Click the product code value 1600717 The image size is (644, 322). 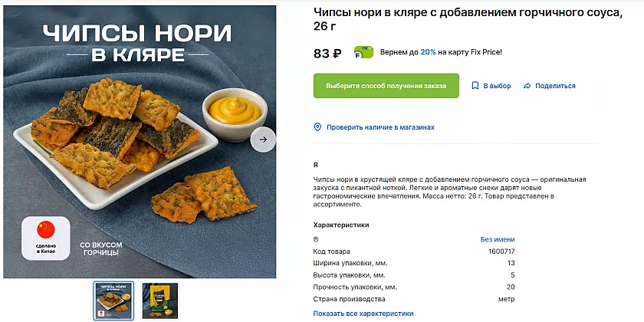501,251
